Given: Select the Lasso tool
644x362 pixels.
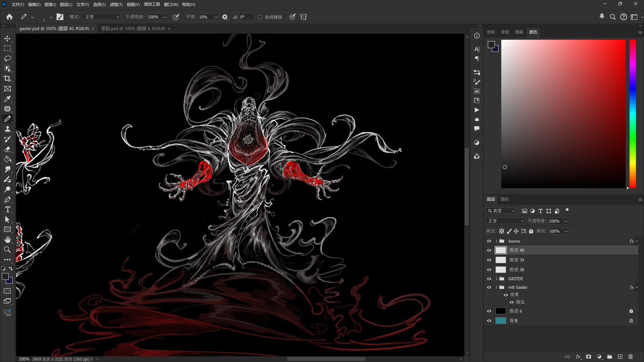Looking at the screenshot, I should [8, 58].
